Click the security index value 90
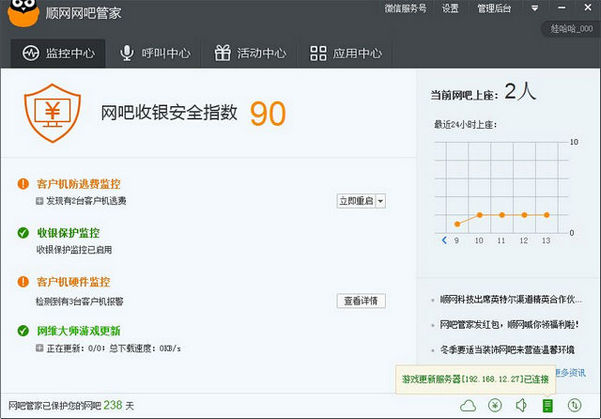This screenshot has height=419, width=601. click(x=268, y=114)
